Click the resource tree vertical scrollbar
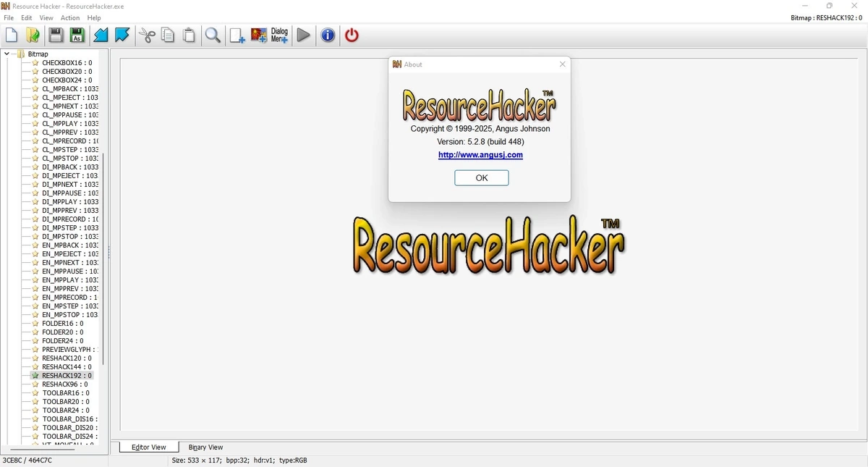This screenshot has width=868, height=467. [103, 258]
